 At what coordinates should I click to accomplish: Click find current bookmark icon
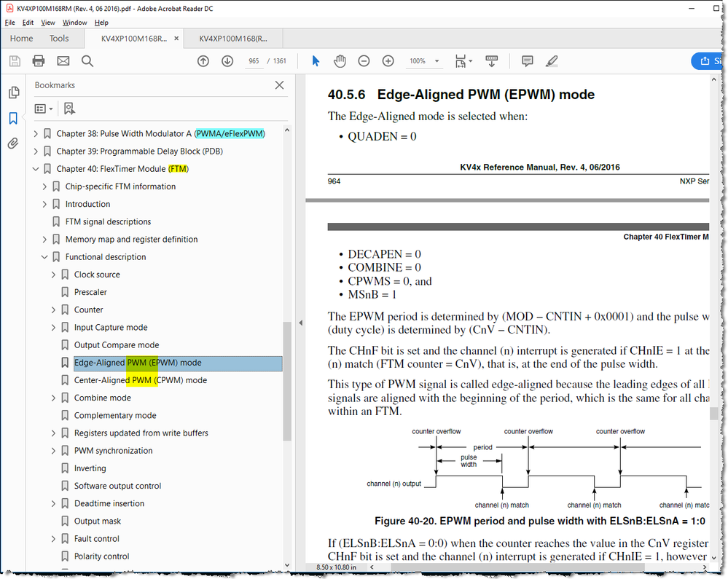click(69, 109)
